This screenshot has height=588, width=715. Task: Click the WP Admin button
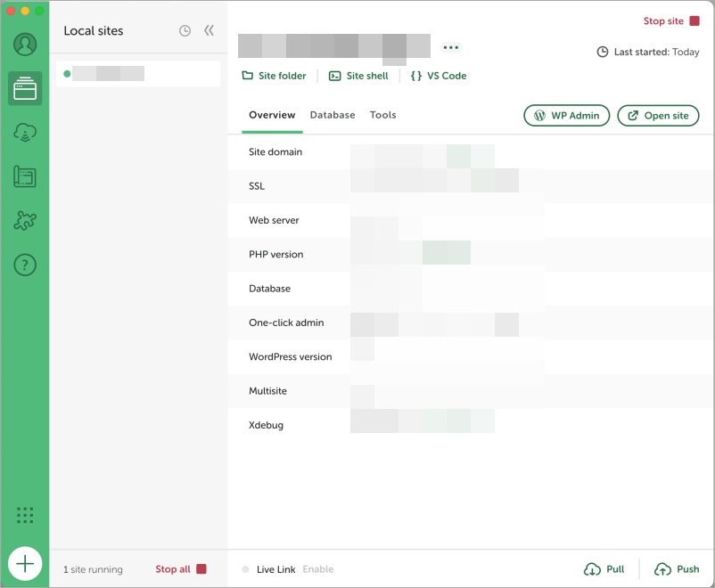[567, 116]
